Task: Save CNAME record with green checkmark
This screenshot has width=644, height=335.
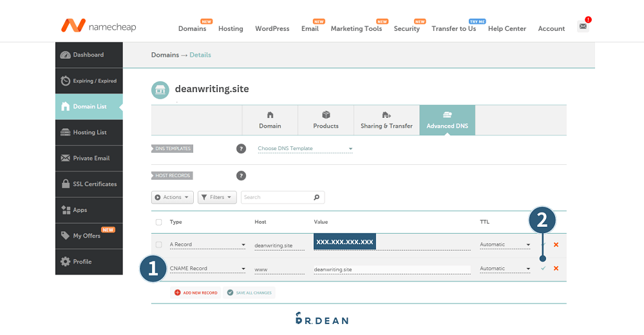Action: [x=543, y=268]
